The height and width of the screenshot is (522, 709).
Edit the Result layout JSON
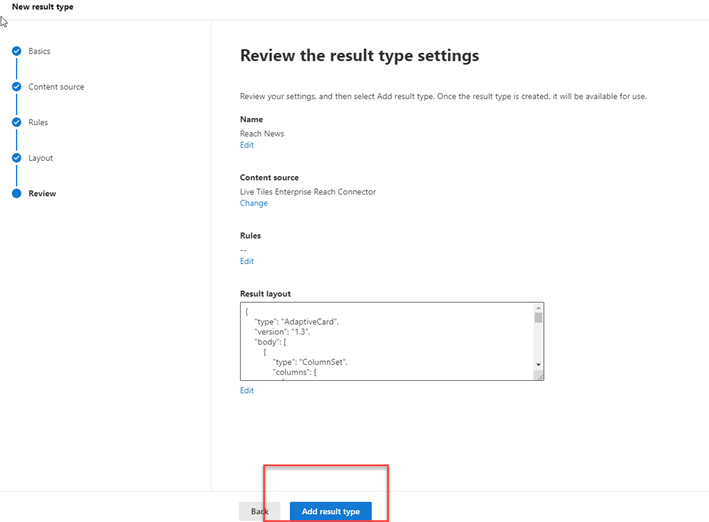(247, 390)
